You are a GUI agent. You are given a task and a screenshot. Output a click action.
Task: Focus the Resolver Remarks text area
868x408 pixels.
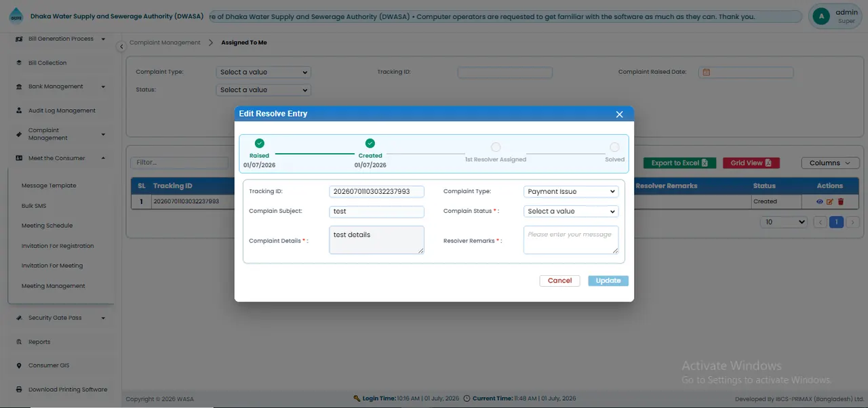pos(571,240)
